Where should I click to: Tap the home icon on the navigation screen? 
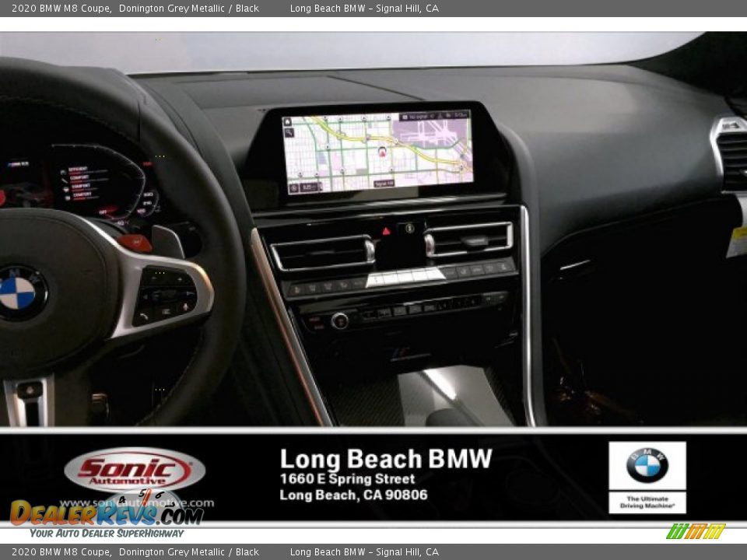pos(288,122)
